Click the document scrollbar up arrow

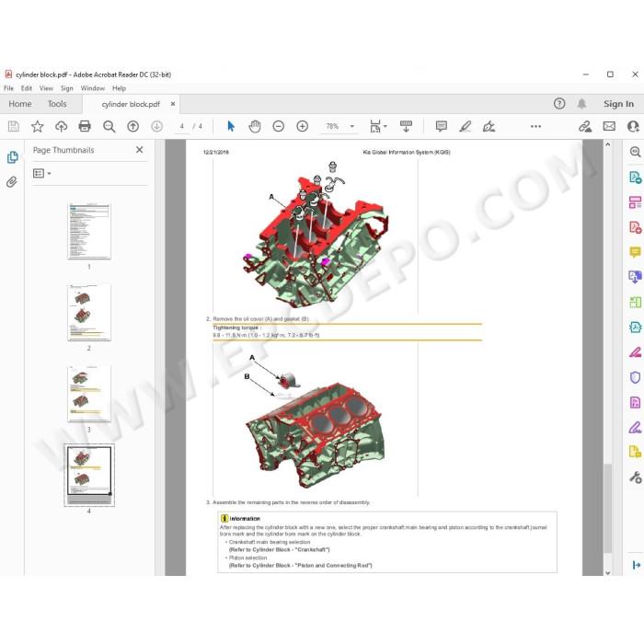[x=608, y=144]
